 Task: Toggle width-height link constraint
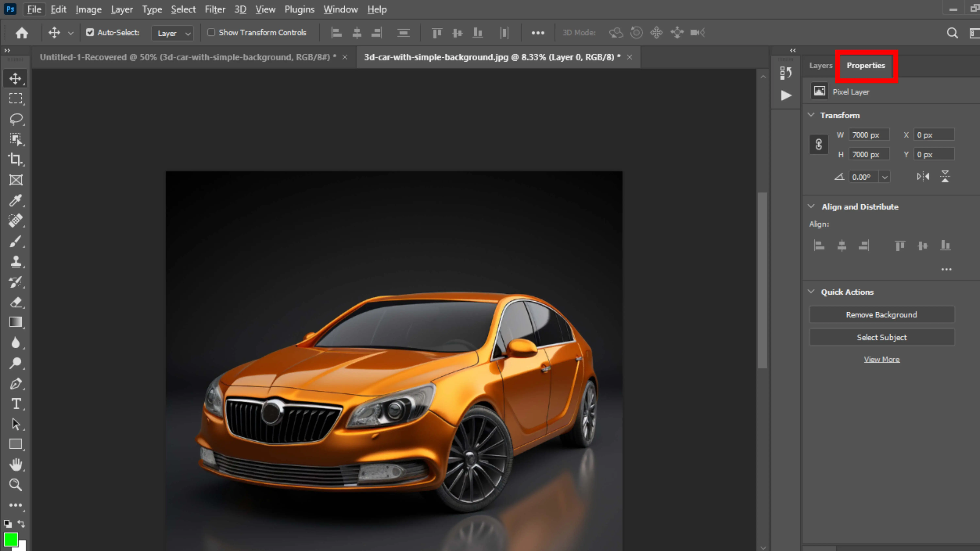coord(819,144)
